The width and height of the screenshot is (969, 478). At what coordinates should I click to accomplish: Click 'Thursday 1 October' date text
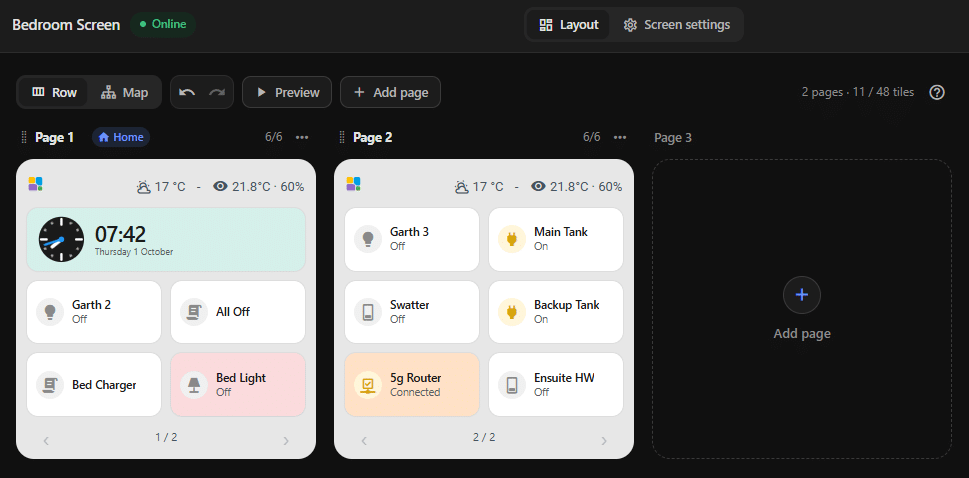point(133,252)
